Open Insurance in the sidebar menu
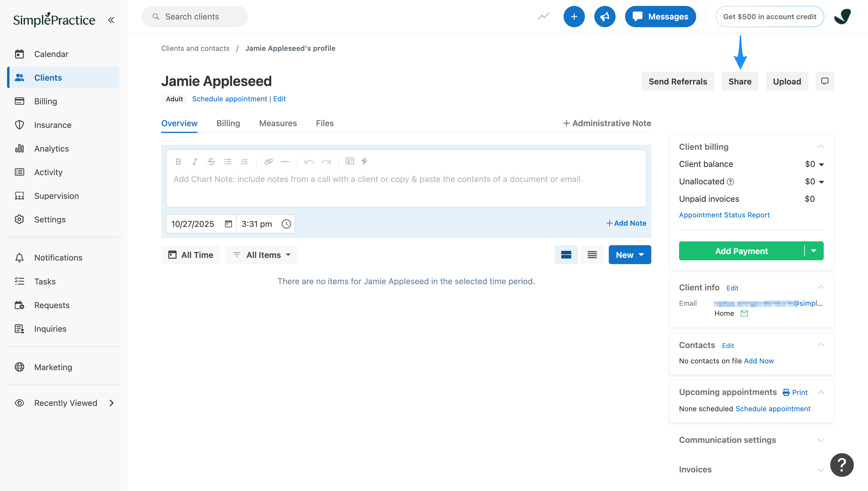The width and height of the screenshot is (868, 491). coord(53,125)
